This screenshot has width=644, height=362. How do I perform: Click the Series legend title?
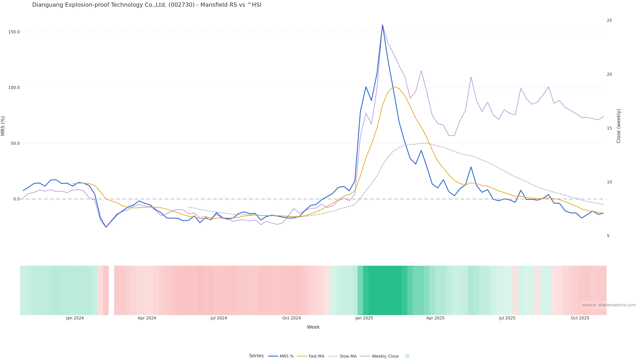click(x=256, y=356)
